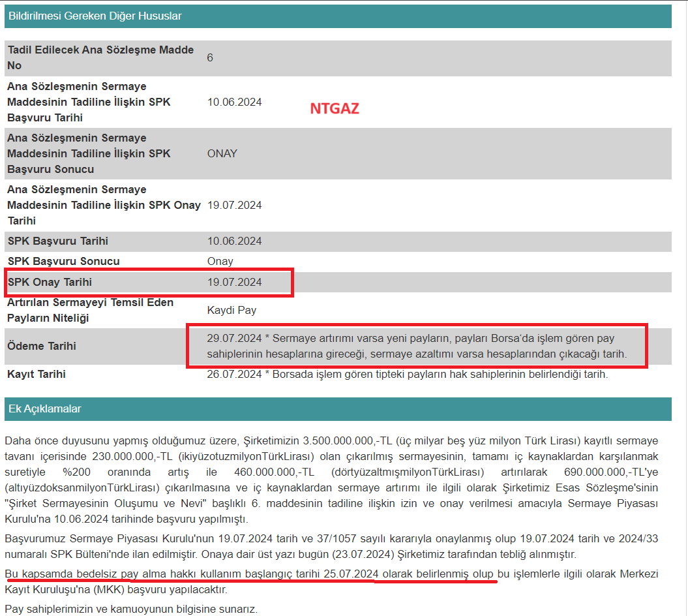This screenshot has height=616, width=688.
Task: Click the 'Ek Açıklamalar' section header
Action: [x=338, y=408]
